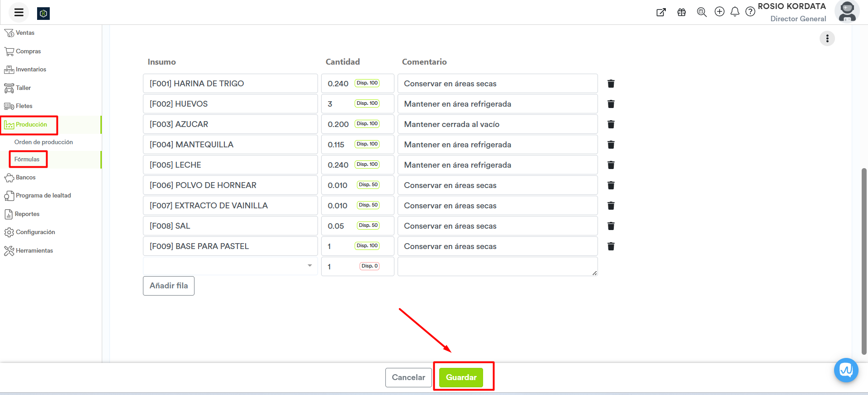Open the hamburger menu
868x395 pixels.
pos(19,12)
